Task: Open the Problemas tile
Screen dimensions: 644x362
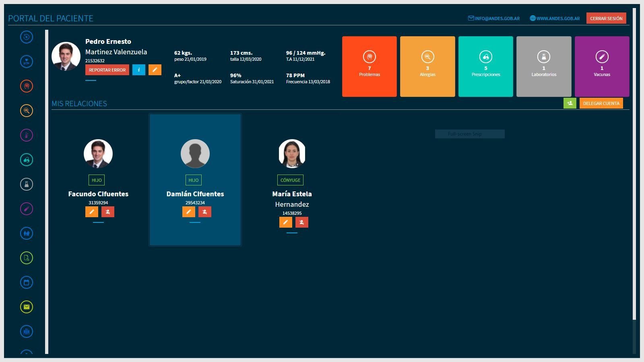Action: click(x=369, y=67)
